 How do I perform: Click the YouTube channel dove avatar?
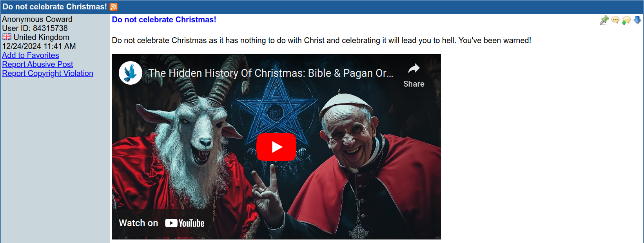click(131, 73)
